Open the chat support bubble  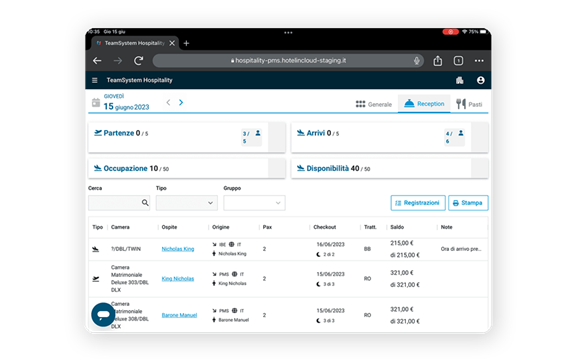click(x=103, y=315)
